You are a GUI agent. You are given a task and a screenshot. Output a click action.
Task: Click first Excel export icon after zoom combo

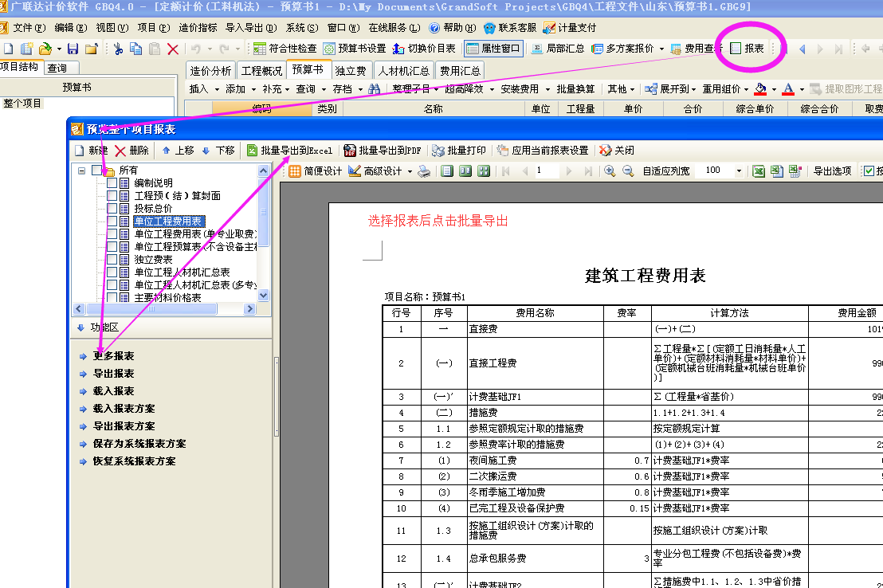pos(759,171)
